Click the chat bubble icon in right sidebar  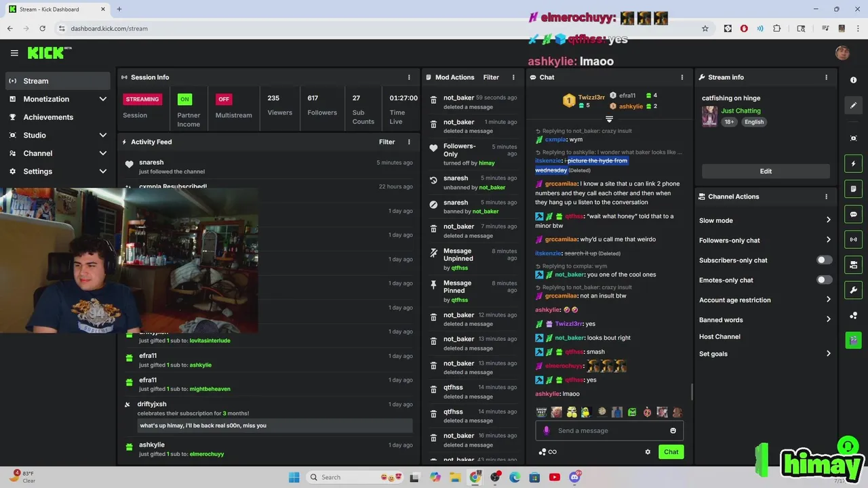point(853,214)
